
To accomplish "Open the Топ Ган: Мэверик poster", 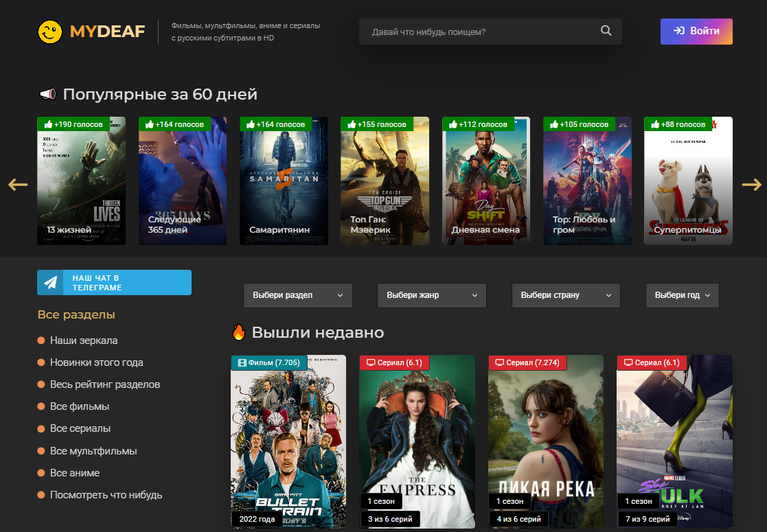I will [x=385, y=181].
